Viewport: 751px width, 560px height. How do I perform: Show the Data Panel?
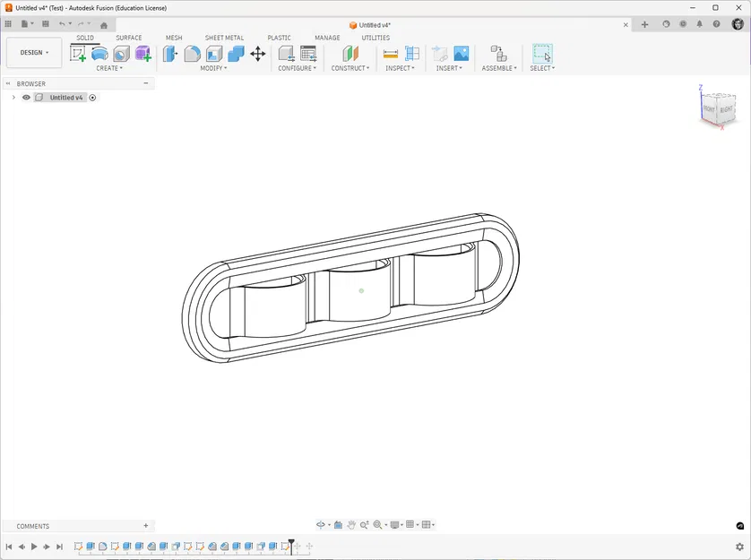click(x=8, y=24)
